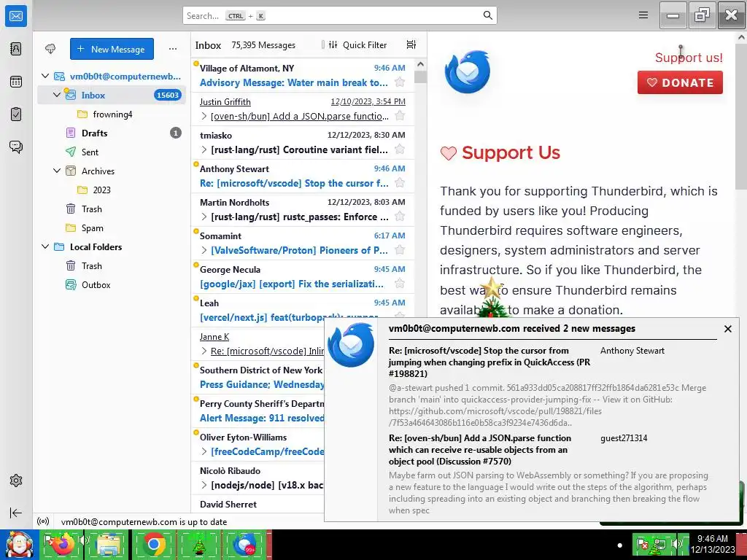Open the Calendar space
Image resolution: width=747 pixels, height=560 pixels.
coord(16,82)
